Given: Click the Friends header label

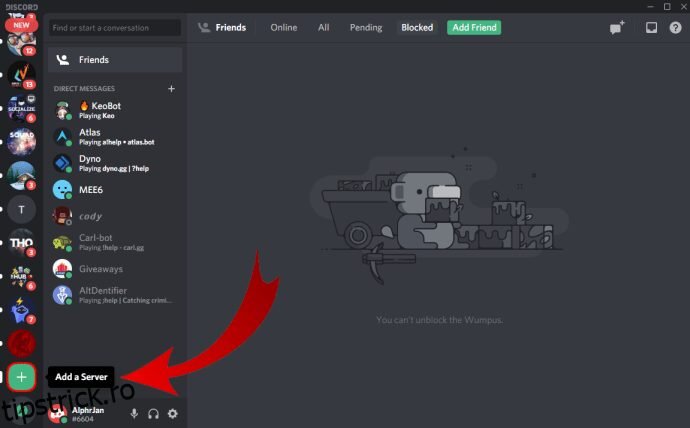Looking at the screenshot, I should [231, 28].
